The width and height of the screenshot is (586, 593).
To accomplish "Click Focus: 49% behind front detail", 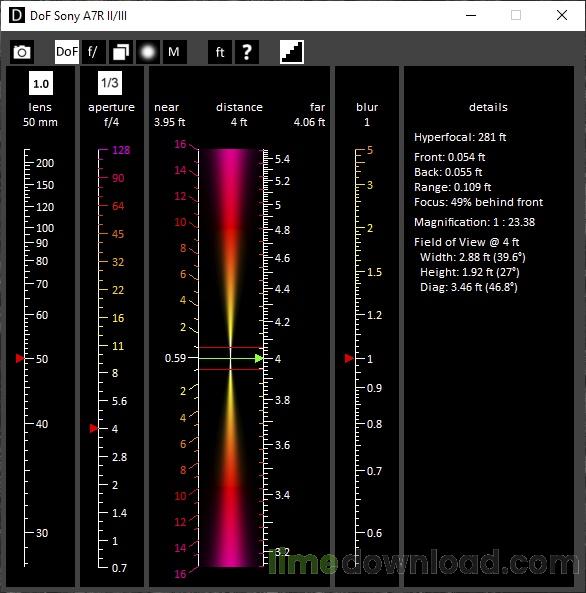I will tap(479, 202).
